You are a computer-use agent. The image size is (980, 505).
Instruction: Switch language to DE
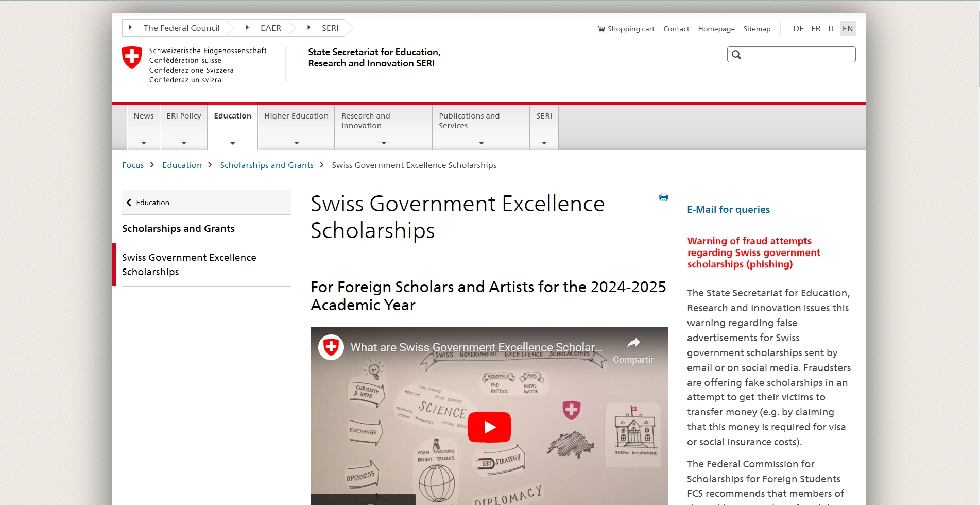click(x=798, y=29)
